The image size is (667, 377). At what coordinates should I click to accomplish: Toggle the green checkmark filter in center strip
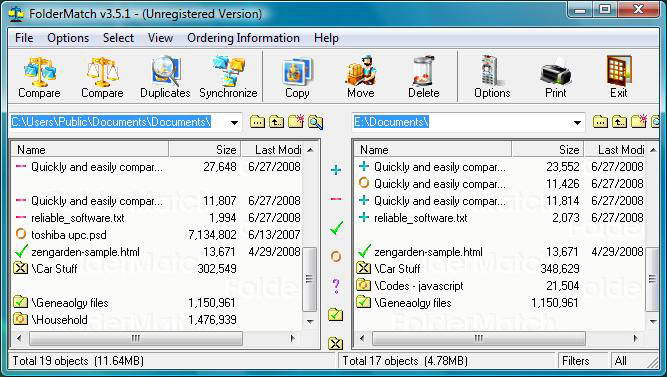(336, 228)
